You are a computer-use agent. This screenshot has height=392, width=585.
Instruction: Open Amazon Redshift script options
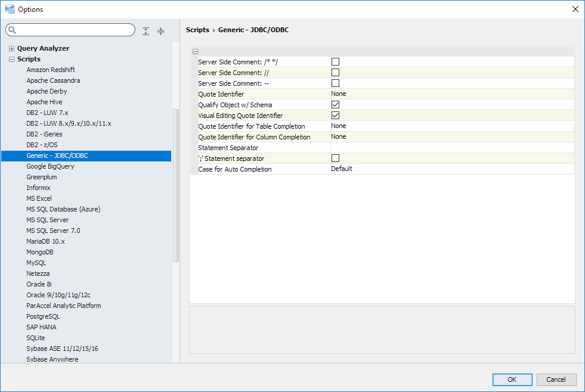click(51, 70)
